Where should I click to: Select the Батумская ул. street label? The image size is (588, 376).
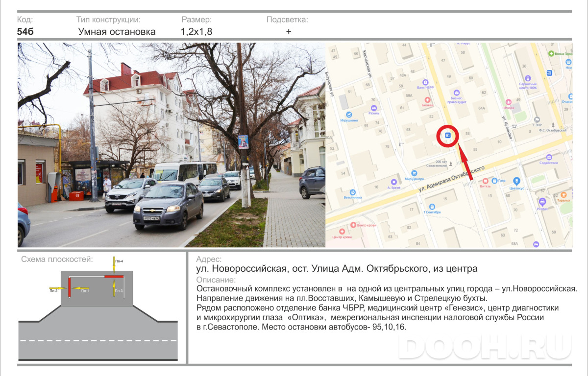[331, 84]
